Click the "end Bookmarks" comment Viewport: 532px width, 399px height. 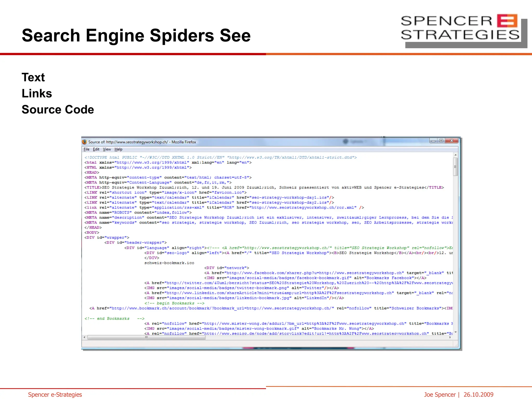pyautogui.click(x=114, y=318)
